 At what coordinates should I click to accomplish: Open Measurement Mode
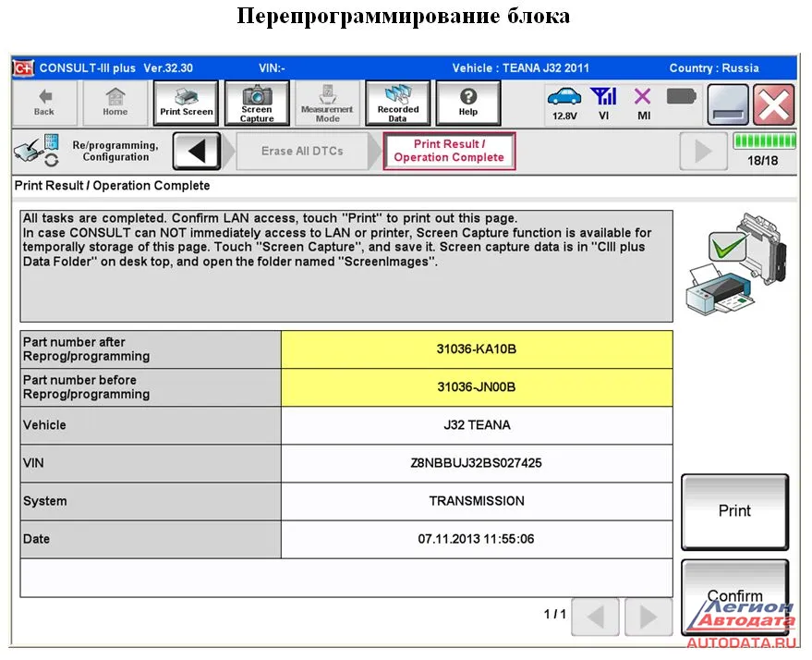coord(327,104)
